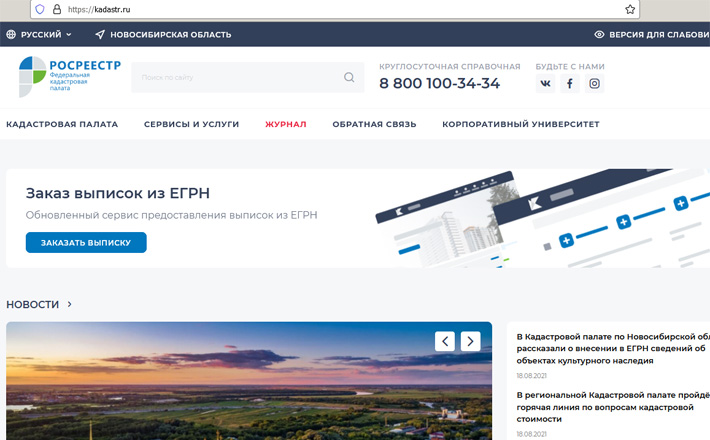Click the magnifier search icon

(349, 77)
